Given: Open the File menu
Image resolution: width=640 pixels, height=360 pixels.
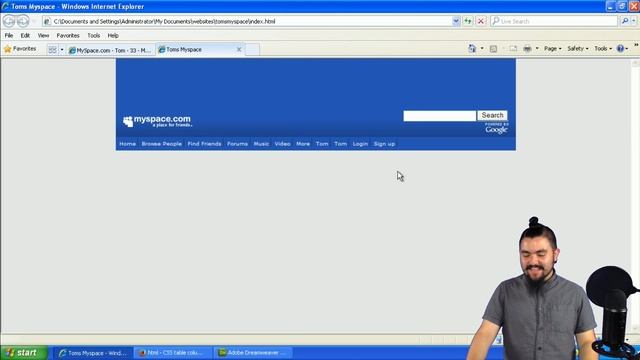Looking at the screenshot, I should click(9, 36).
